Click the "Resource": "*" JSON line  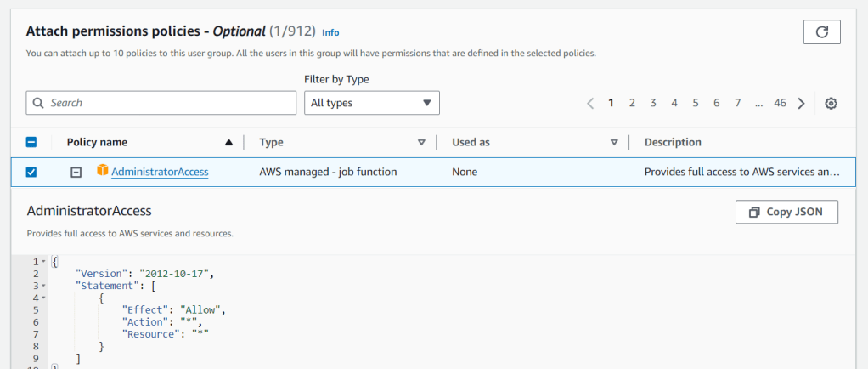tap(166, 334)
